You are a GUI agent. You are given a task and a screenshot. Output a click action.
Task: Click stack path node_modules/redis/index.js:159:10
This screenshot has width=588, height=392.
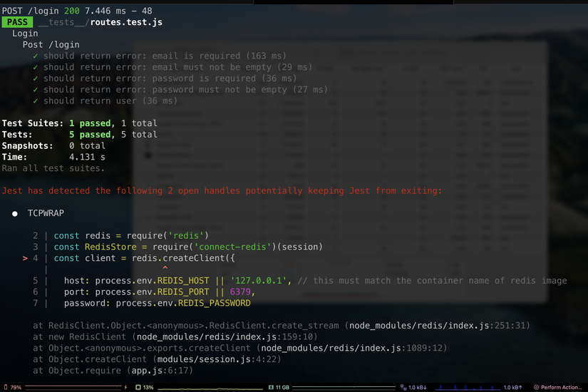click(x=225, y=337)
